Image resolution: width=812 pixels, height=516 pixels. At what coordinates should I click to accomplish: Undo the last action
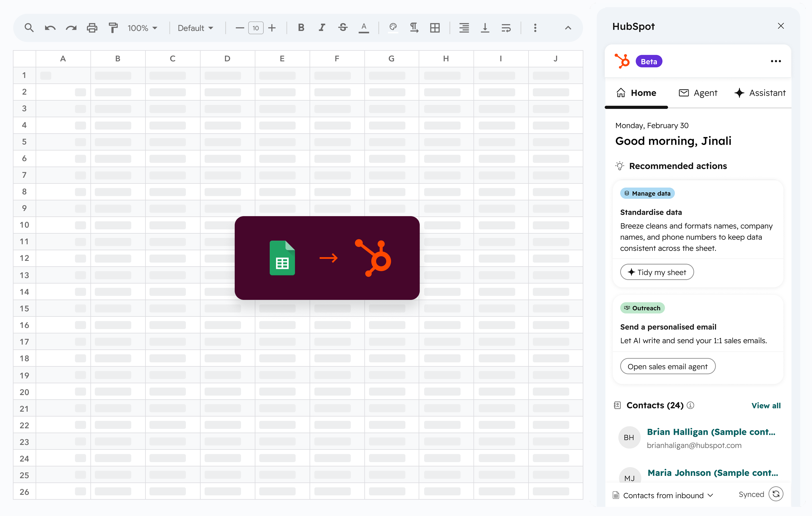pos(50,28)
